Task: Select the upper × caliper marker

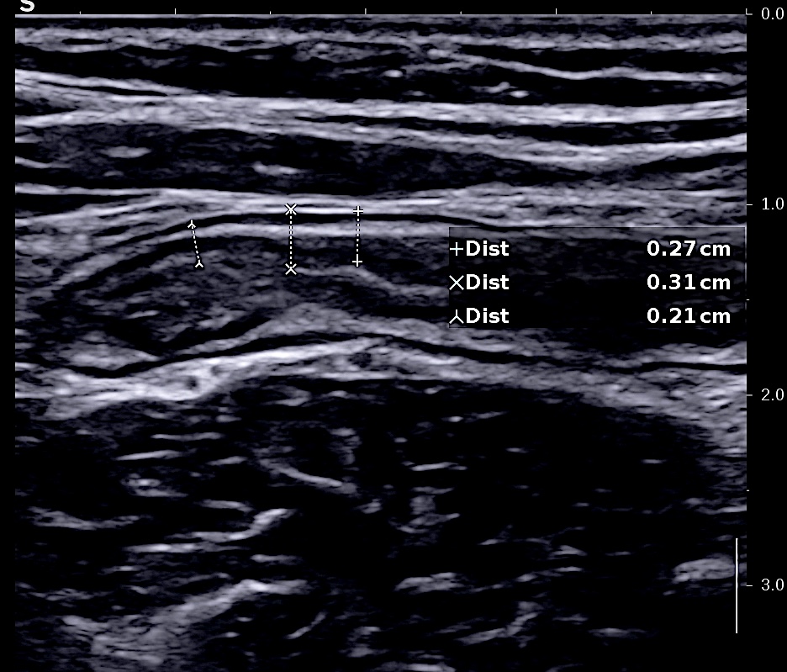Action: (x=291, y=209)
